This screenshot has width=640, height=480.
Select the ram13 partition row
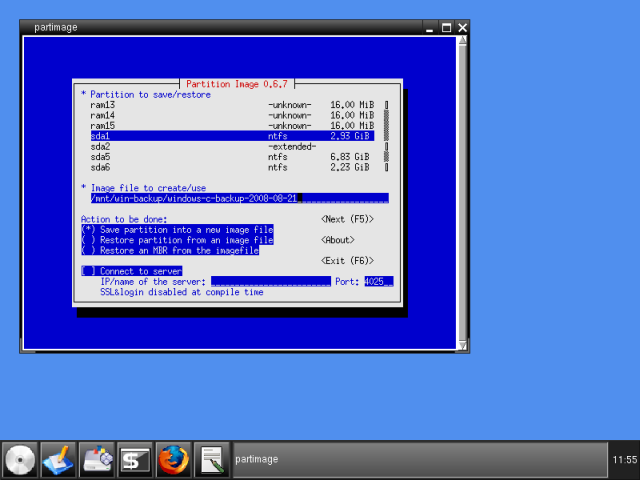(232, 105)
